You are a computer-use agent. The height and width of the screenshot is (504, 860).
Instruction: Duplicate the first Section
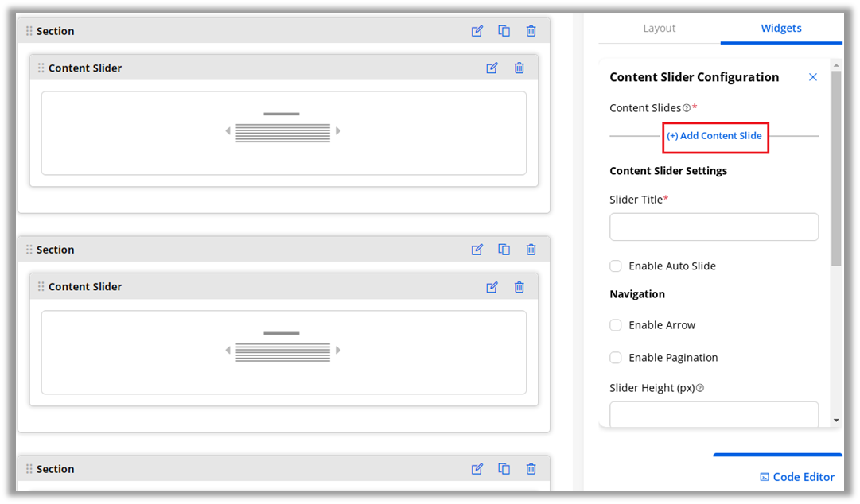[x=504, y=31]
